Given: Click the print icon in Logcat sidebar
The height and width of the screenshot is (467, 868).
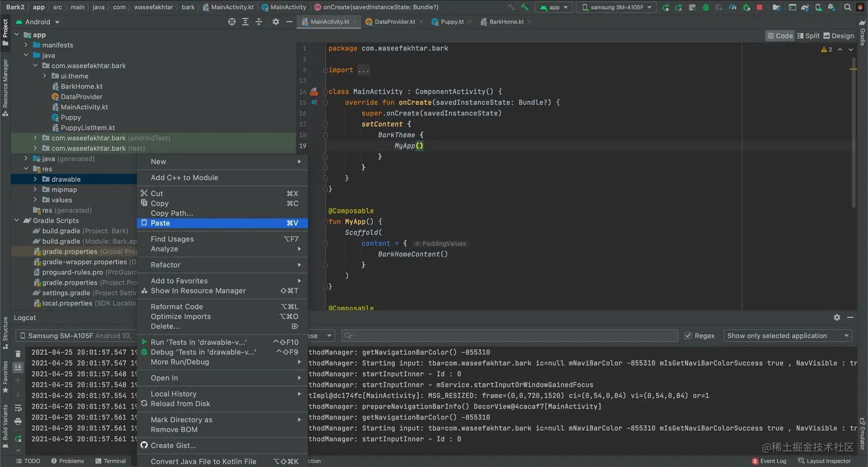Looking at the screenshot, I should (18, 422).
